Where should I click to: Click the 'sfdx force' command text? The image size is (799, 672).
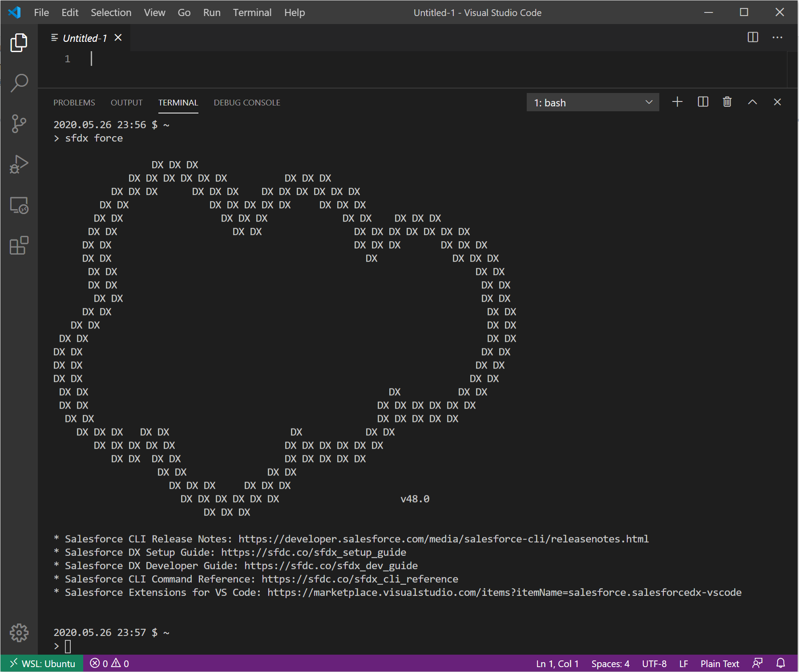point(94,138)
